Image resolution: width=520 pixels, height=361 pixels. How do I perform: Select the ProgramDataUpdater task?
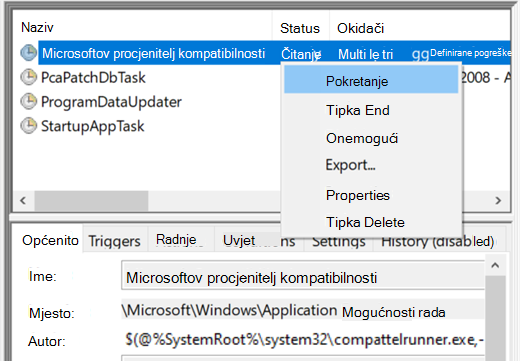(x=111, y=102)
